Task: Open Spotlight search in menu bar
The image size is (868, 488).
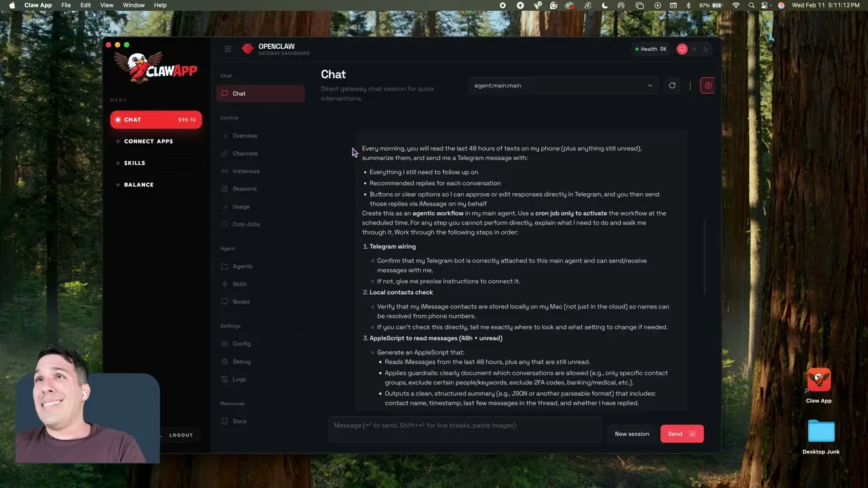Action: tap(751, 5)
